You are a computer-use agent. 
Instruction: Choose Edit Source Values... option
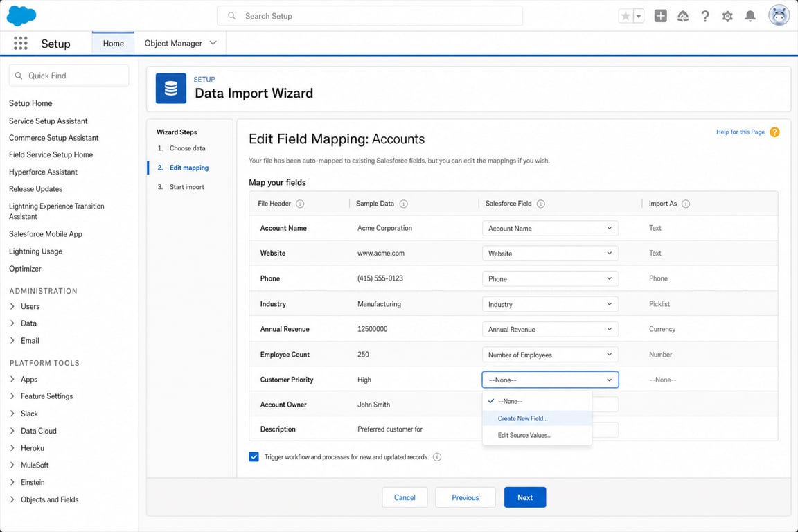[x=537, y=435]
